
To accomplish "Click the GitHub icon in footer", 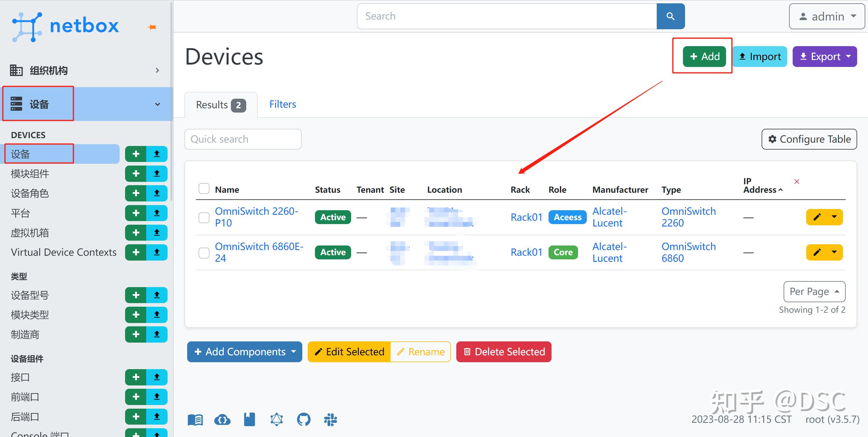I will coord(303,420).
